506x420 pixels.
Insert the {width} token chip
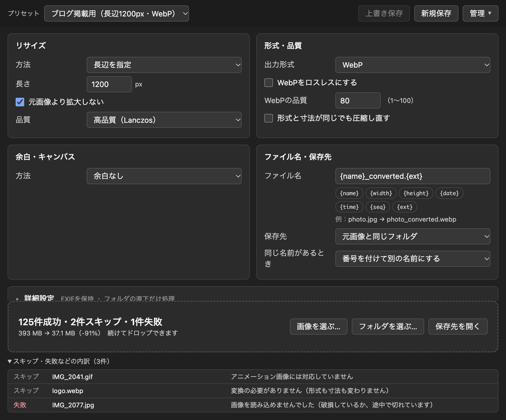point(381,193)
